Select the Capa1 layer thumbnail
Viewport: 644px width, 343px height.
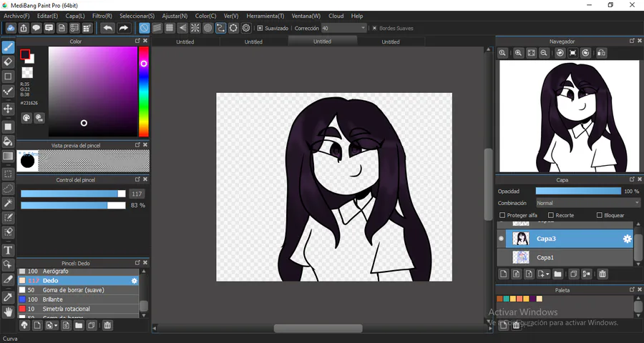coord(521,257)
